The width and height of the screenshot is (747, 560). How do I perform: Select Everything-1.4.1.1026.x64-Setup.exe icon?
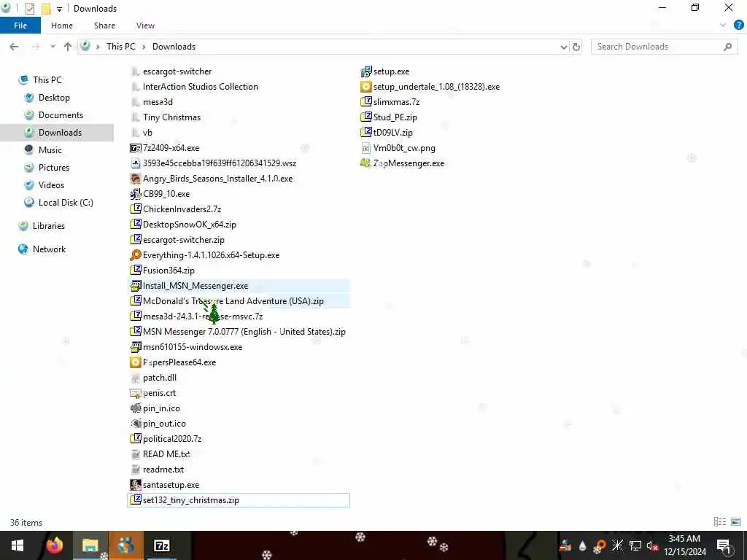point(136,255)
